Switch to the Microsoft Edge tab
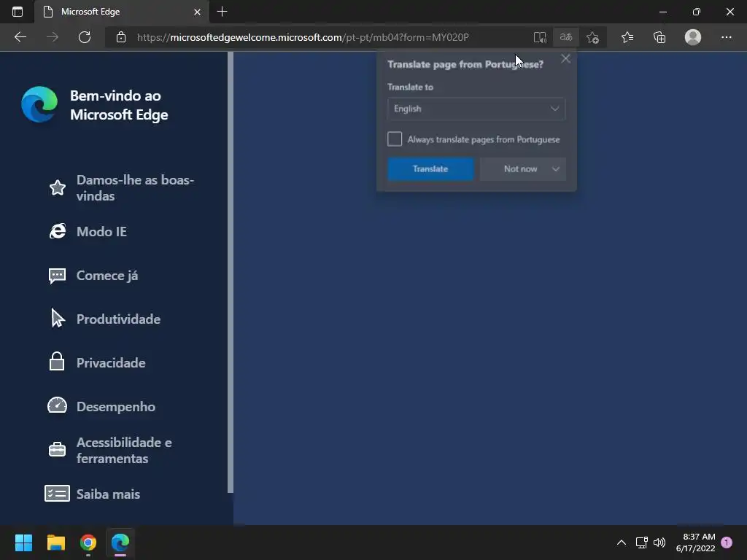The width and height of the screenshot is (747, 560). 122,12
